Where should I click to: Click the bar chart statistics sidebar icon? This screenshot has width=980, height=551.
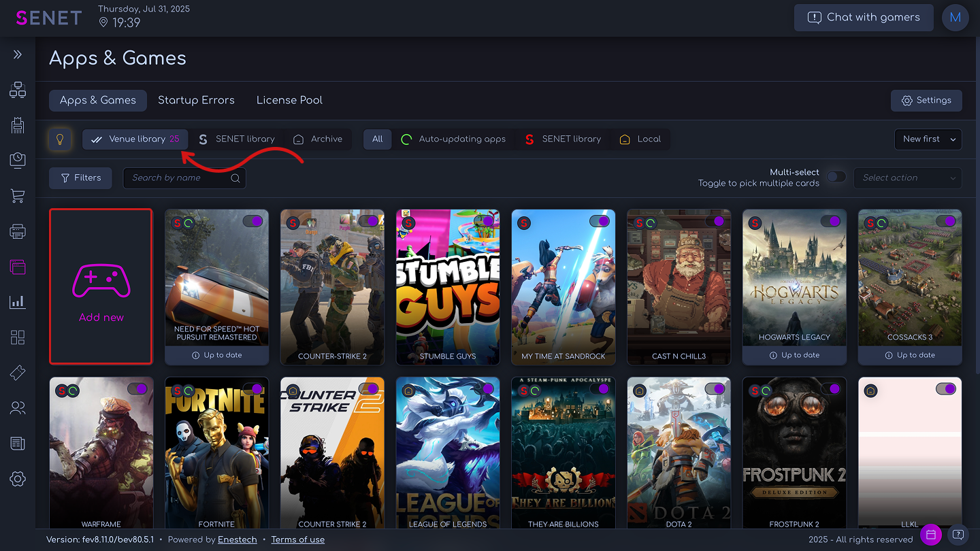(x=17, y=301)
